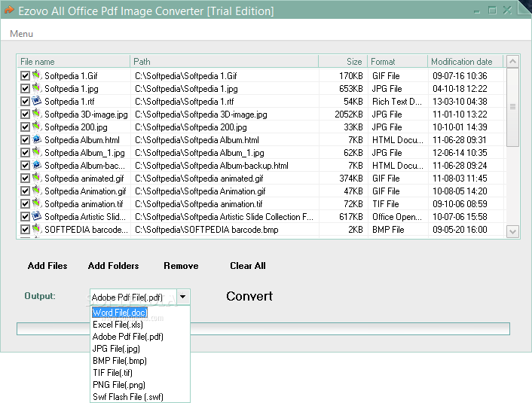Maximize the Ezovo converter window
The height and width of the screenshot is (403, 532).
coord(492,11)
